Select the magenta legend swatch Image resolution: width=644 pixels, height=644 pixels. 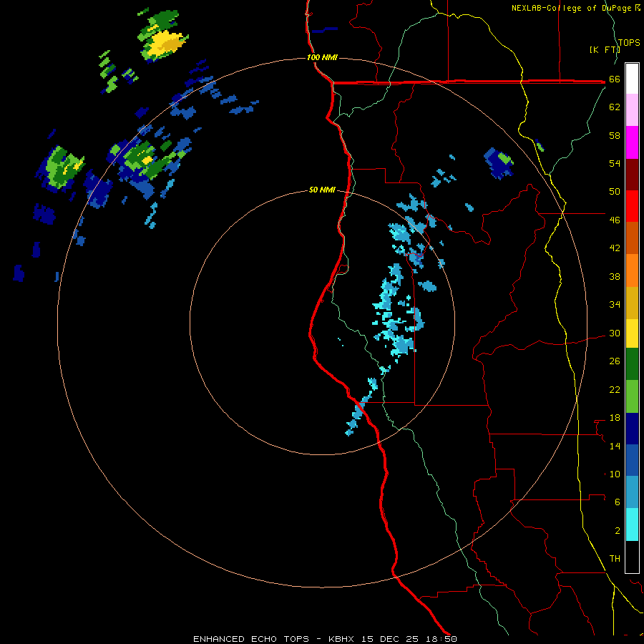tap(632, 142)
